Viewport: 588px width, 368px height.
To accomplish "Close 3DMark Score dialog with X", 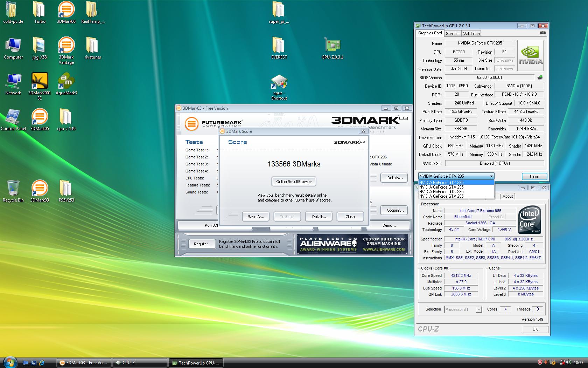I will pyautogui.click(x=363, y=131).
